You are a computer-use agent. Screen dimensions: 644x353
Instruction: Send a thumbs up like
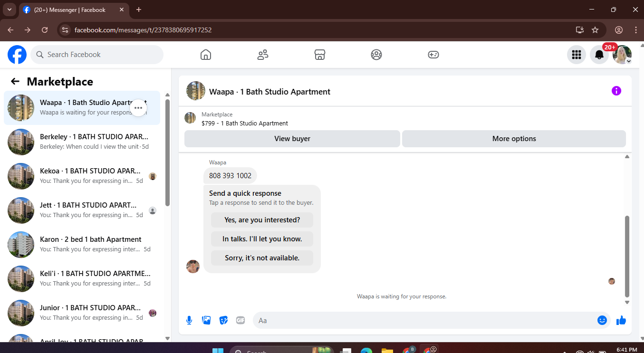pos(621,320)
